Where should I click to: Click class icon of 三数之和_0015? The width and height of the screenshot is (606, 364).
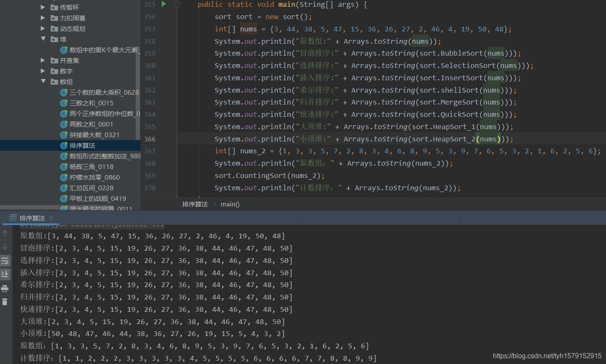(x=64, y=103)
